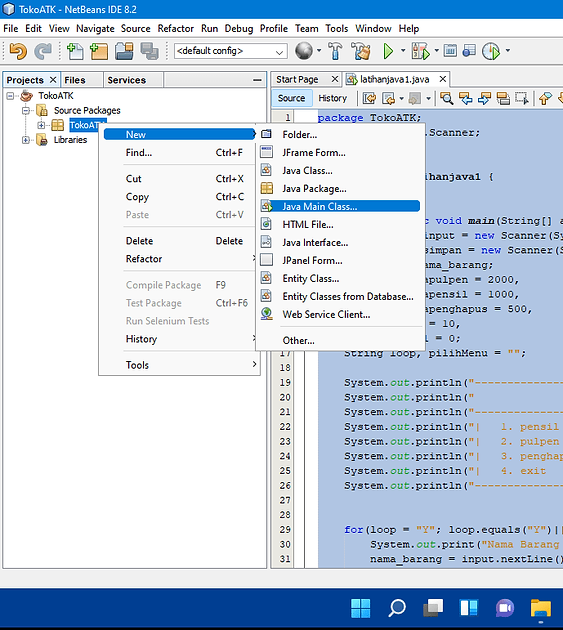Select Find in the context menu
Viewport: 563px width, 630px height.
179,153
